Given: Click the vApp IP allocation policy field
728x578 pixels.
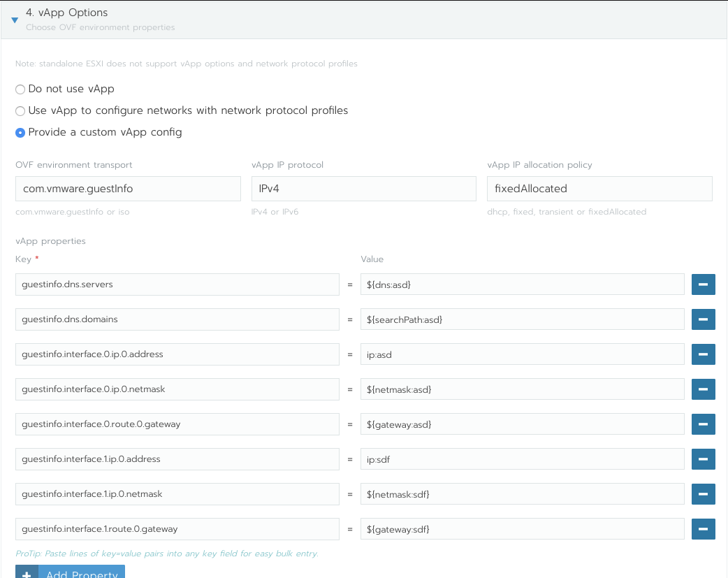Looking at the screenshot, I should pos(599,189).
